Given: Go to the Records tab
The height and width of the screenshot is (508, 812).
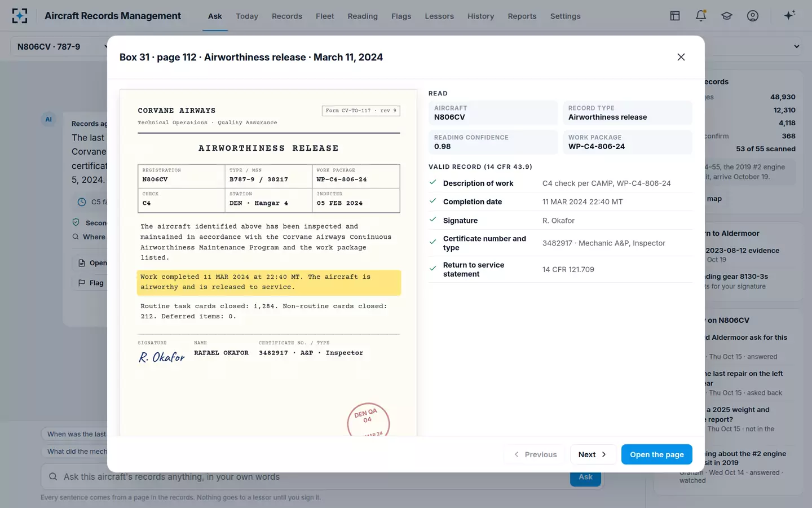Looking at the screenshot, I should pos(287,16).
